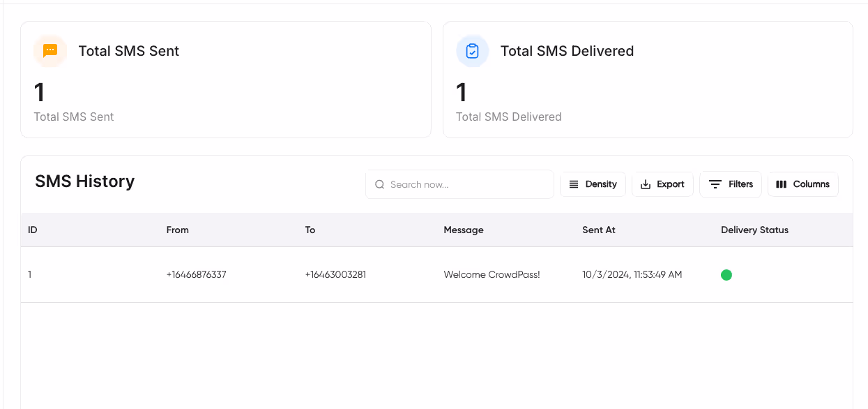Select sender number +16466876337

click(197, 274)
